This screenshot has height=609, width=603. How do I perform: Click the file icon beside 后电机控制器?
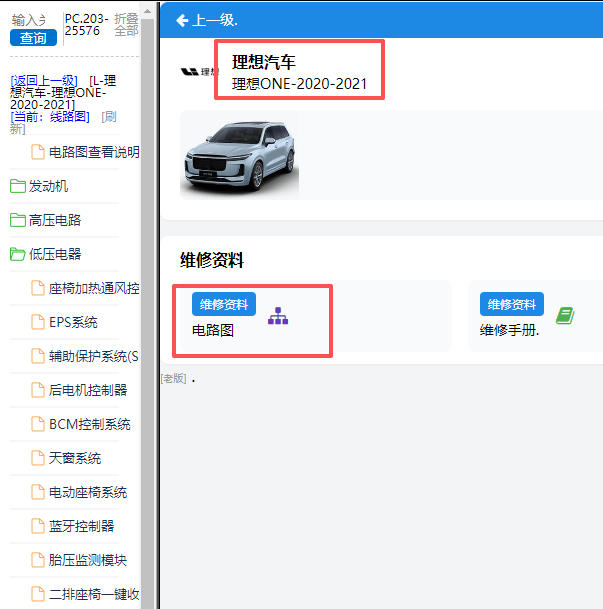pyautogui.click(x=38, y=390)
